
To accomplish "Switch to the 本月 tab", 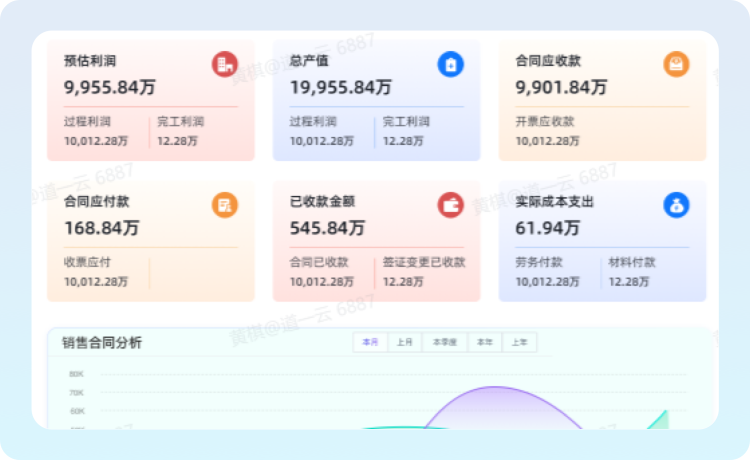I will coord(371,342).
